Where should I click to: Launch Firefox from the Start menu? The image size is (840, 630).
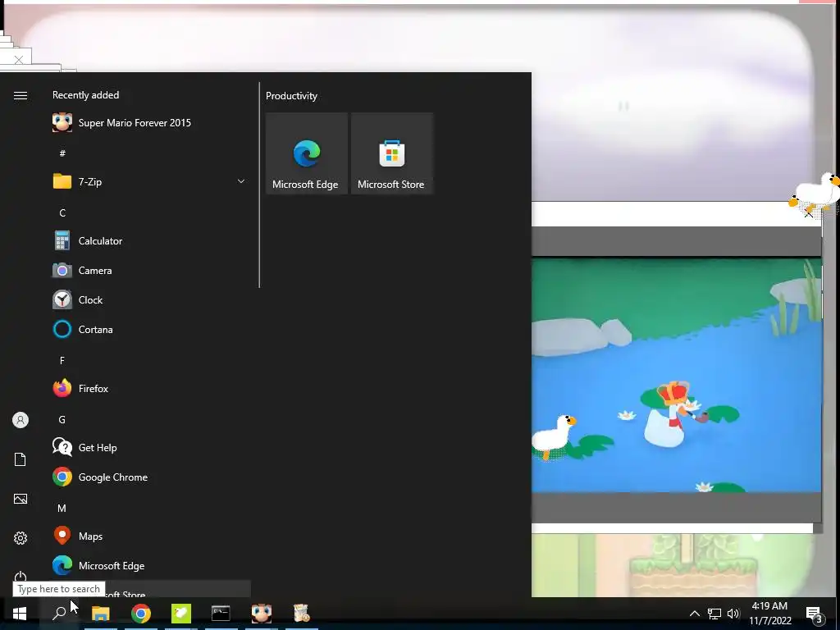pos(151,388)
